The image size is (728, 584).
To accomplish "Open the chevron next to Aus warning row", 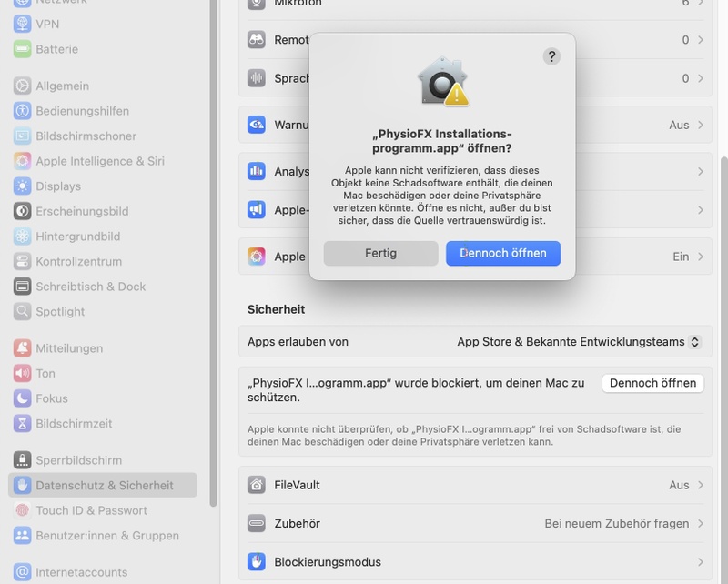I will (701, 125).
